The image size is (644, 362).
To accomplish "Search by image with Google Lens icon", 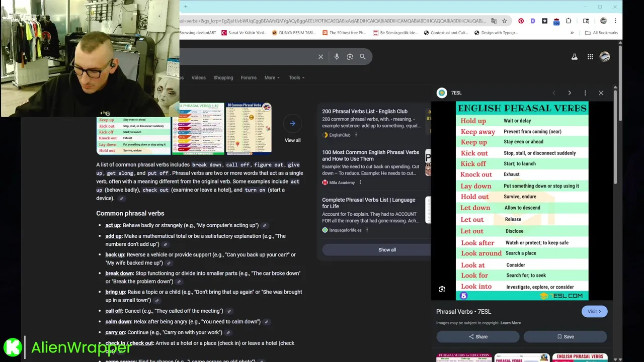I will (350, 57).
